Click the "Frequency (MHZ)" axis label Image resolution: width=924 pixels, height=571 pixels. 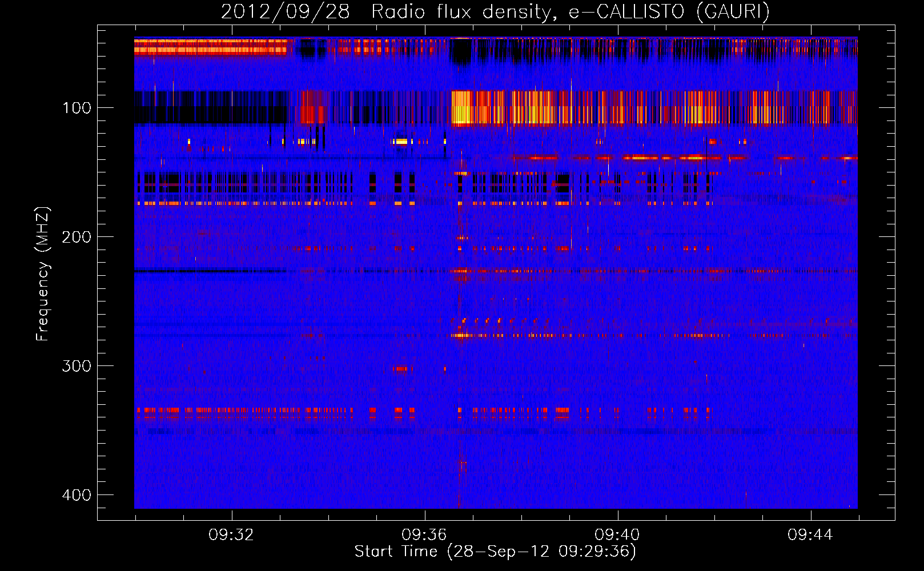point(43,274)
